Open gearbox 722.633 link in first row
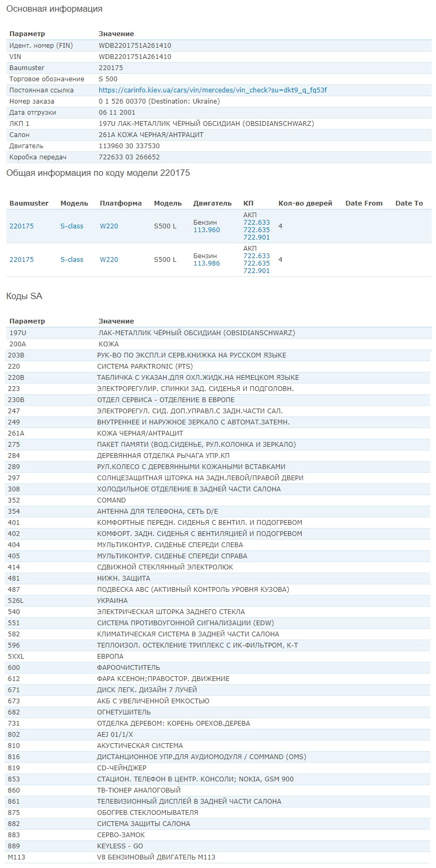 tap(256, 223)
